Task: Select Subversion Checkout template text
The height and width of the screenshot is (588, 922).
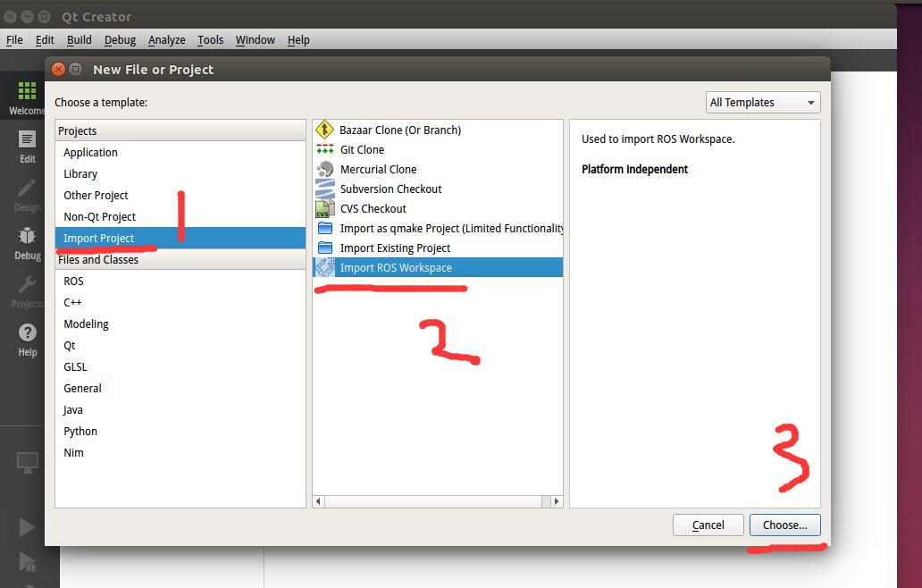Action: coord(391,189)
